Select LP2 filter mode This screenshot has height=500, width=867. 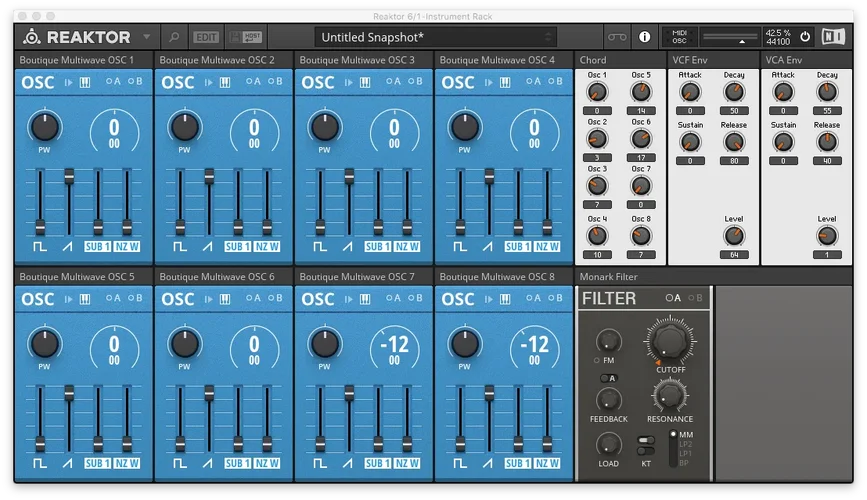[x=686, y=444]
